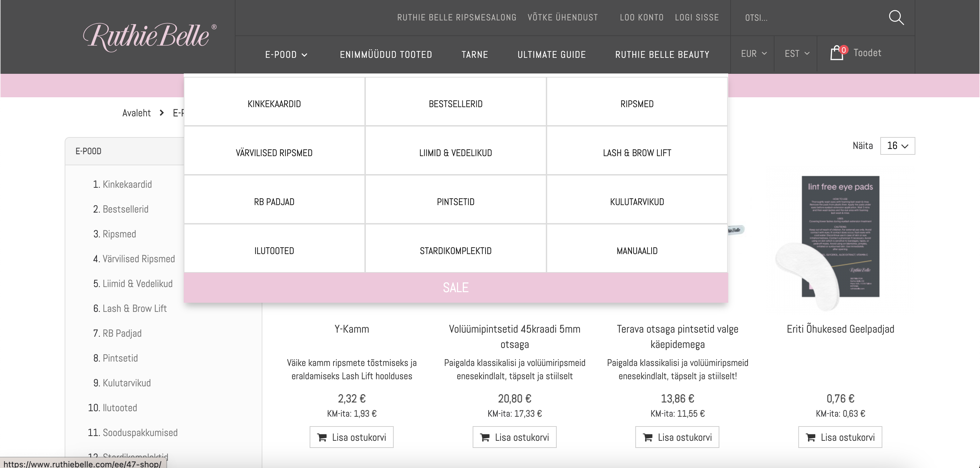
Task: Click cart icon on Eriti Õhukesed Geelpadjad button
Action: pyautogui.click(x=811, y=437)
